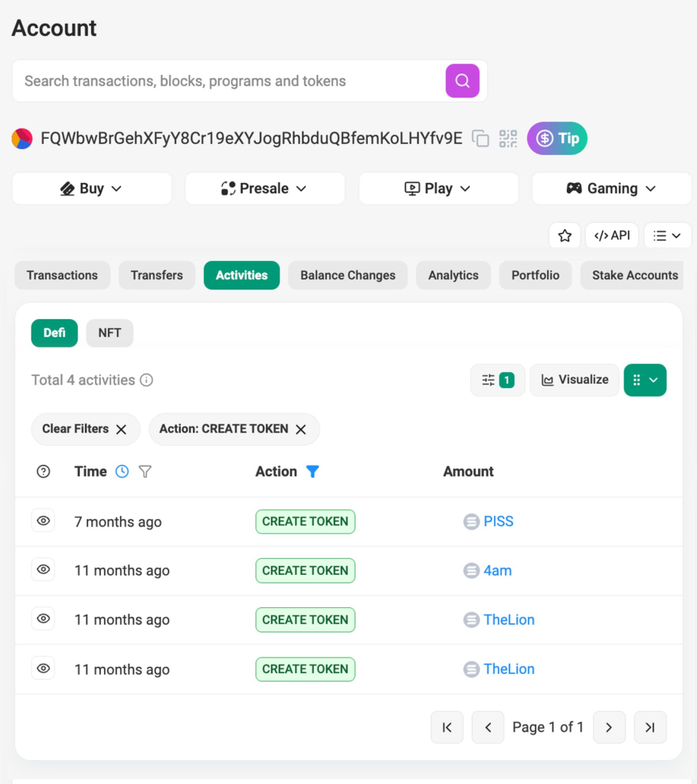Click the magenta search button
This screenshot has height=784, width=697.
coord(462,81)
